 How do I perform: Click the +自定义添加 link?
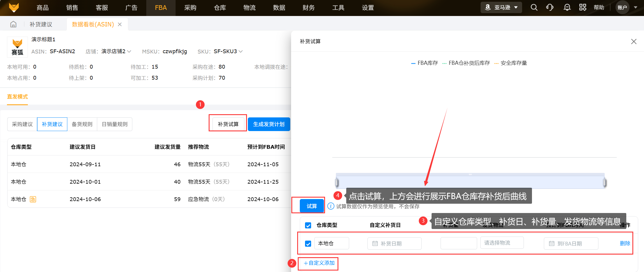(319, 263)
